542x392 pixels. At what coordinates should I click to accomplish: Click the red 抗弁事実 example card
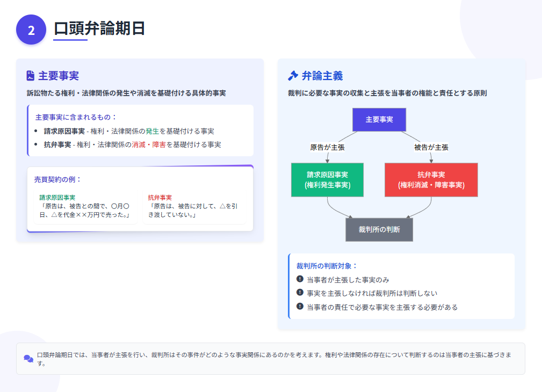click(193, 206)
